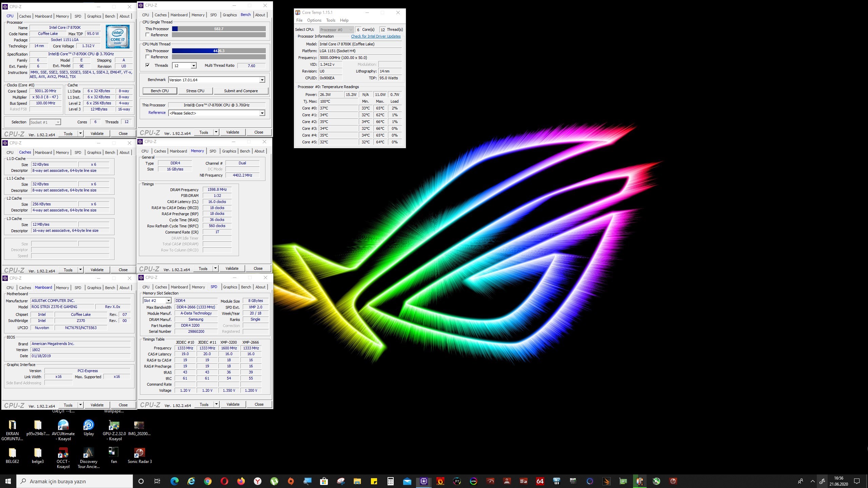Image resolution: width=868 pixels, height=488 pixels.
Task: Open Task View on the taskbar
Action: (157, 481)
